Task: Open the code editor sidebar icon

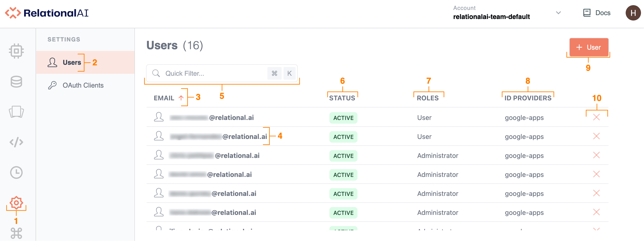Action: pos(16,142)
